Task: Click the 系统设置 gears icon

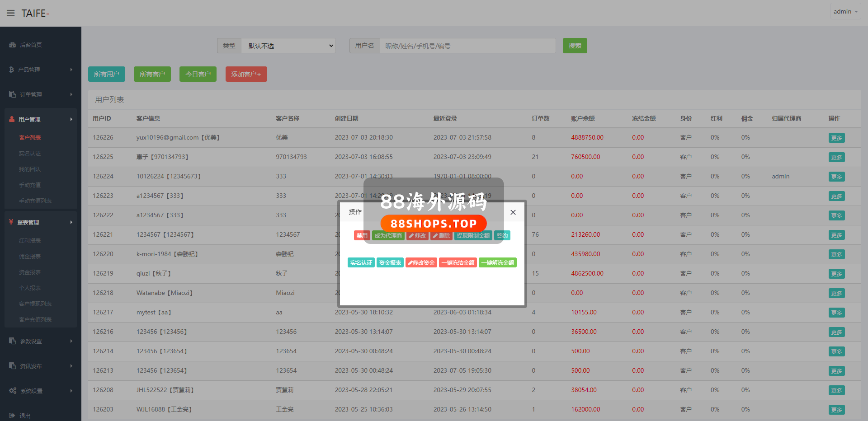Action: (x=12, y=391)
